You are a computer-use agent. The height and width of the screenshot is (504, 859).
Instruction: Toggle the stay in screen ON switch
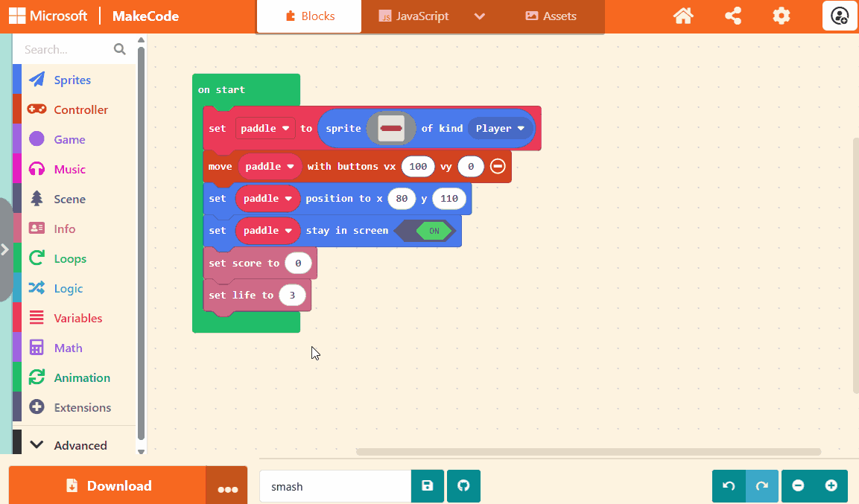click(433, 231)
